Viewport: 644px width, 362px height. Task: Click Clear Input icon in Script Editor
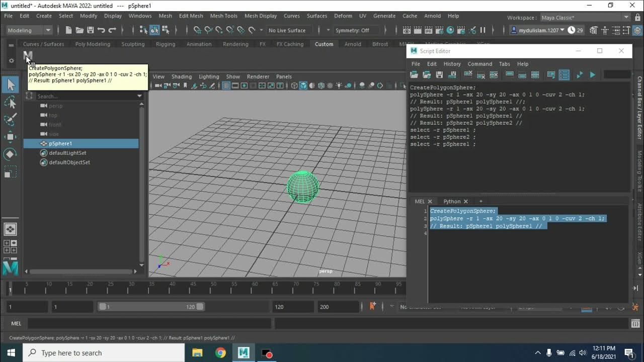pos(481,75)
